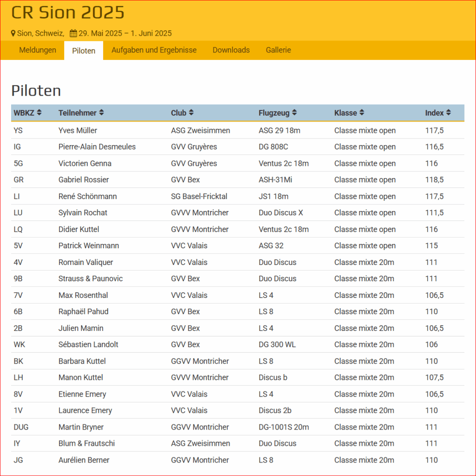Click the CR Sion 2025 title
Screen dimensions: 476x476
click(68, 13)
